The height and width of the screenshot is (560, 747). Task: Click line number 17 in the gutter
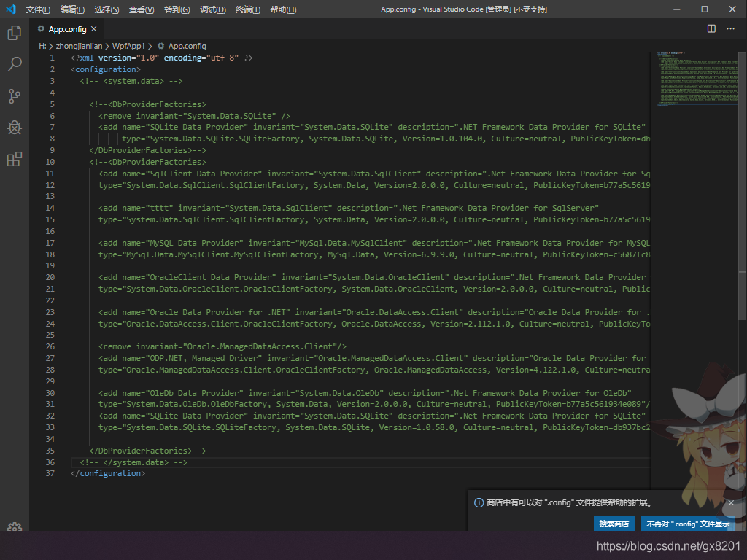tap(50, 242)
